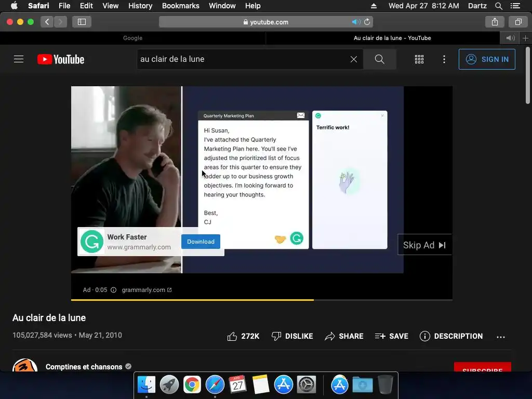Screen dimensions: 532x399
Task: Click the eject icon in menu bar
Action: (x=374, y=6)
